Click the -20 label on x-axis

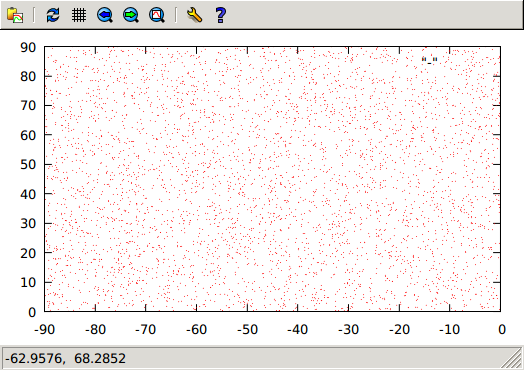tap(399, 330)
